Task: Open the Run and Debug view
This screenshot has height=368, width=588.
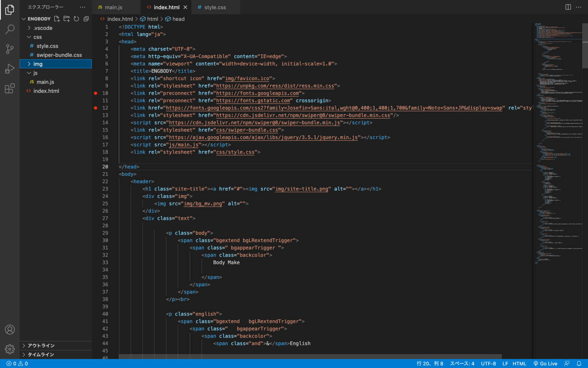Action: pyautogui.click(x=10, y=69)
